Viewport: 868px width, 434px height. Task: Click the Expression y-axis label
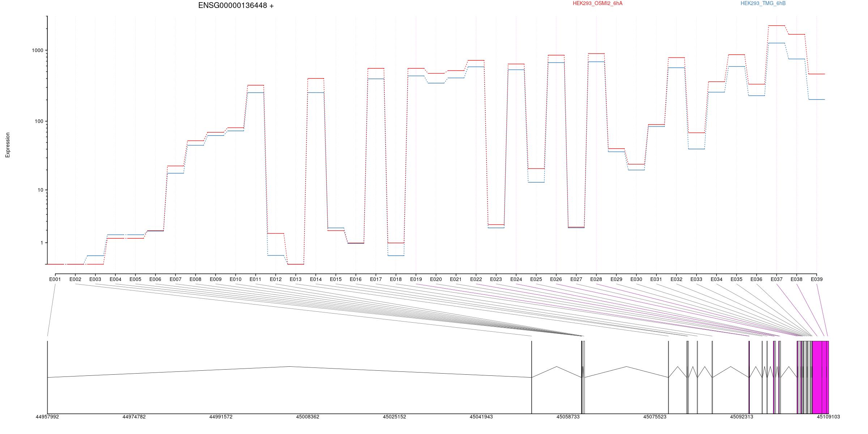(8, 145)
